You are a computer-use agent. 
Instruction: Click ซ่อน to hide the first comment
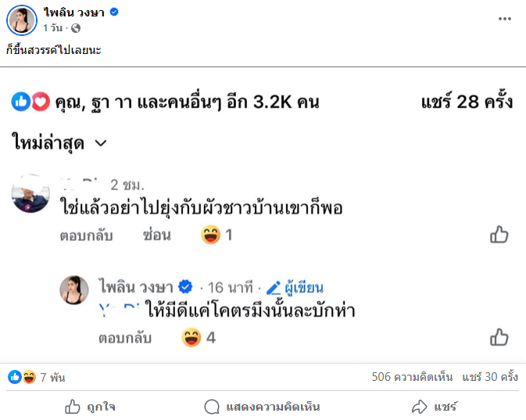pos(157,235)
